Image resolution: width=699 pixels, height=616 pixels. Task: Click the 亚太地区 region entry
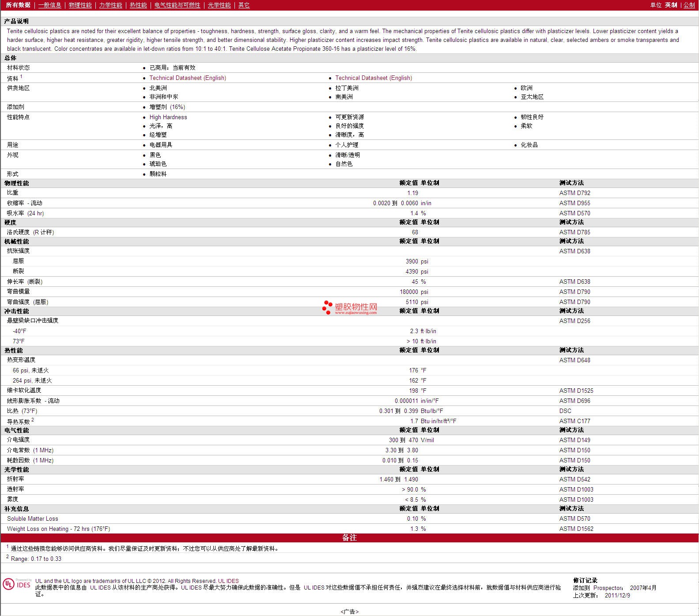(532, 97)
